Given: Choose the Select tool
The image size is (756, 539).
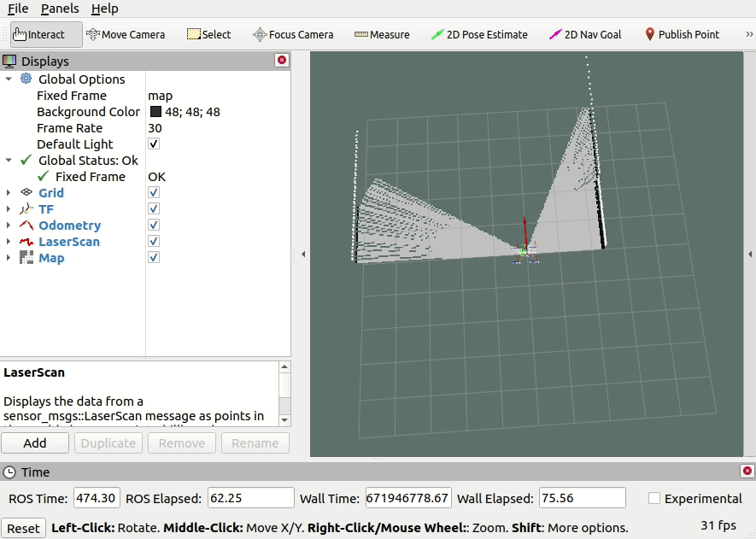Looking at the screenshot, I should point(208,34).
